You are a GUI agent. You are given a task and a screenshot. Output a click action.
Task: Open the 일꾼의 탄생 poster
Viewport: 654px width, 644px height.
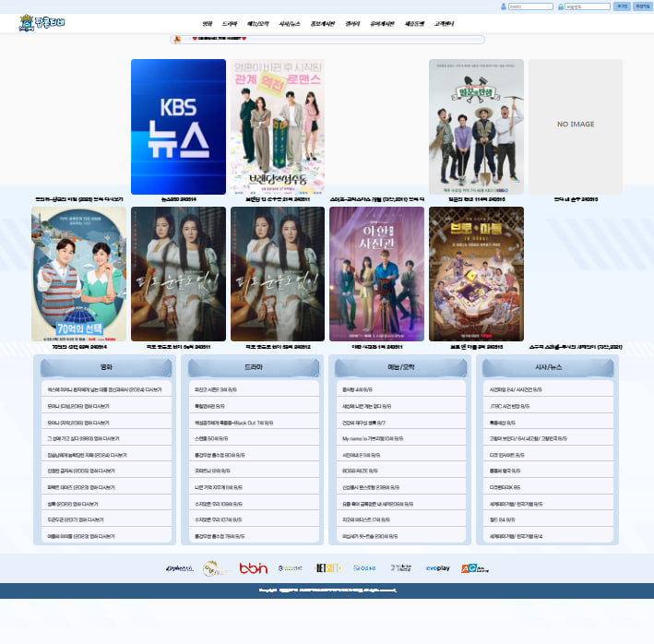pos(476,126)
